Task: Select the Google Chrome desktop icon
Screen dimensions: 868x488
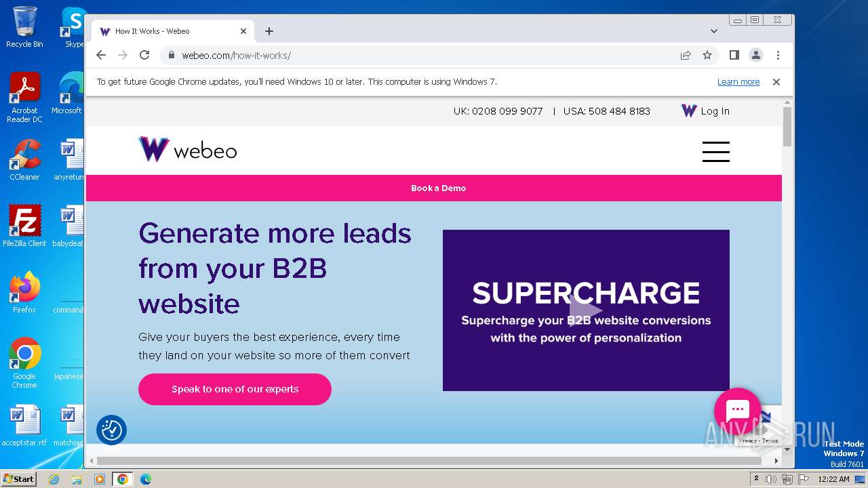Action: 24,363
